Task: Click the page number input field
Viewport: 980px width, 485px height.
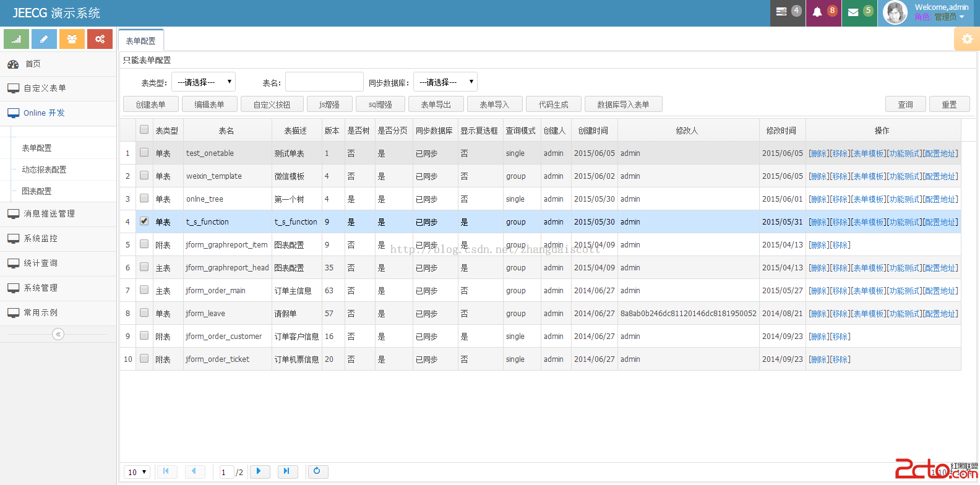Action: click(227, 472)
